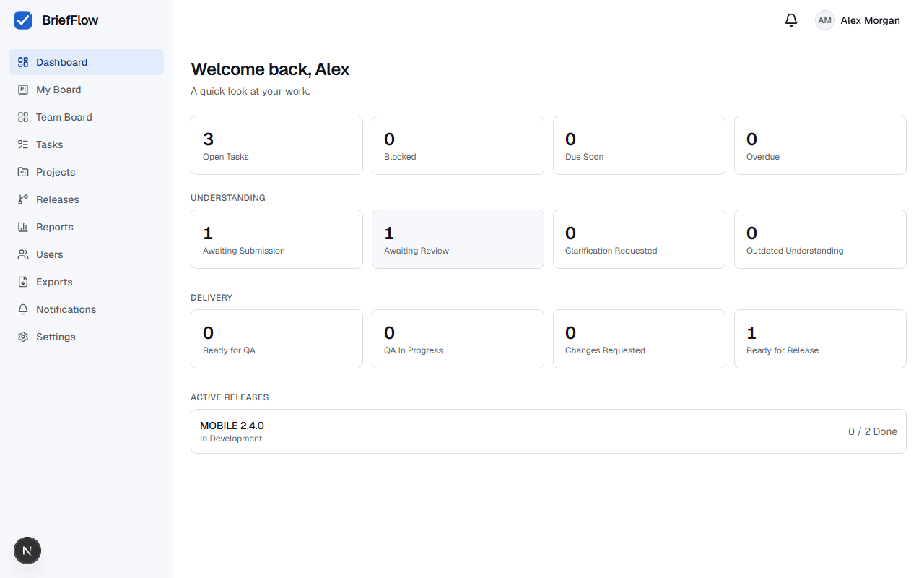
Task: Open the Projects page
Action: pos(87,172)
